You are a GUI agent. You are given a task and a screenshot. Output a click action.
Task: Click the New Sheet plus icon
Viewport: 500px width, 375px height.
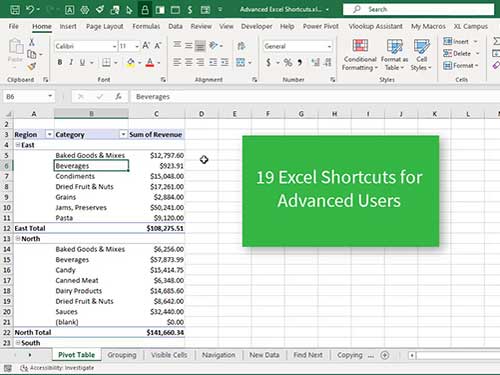[385, 355]
